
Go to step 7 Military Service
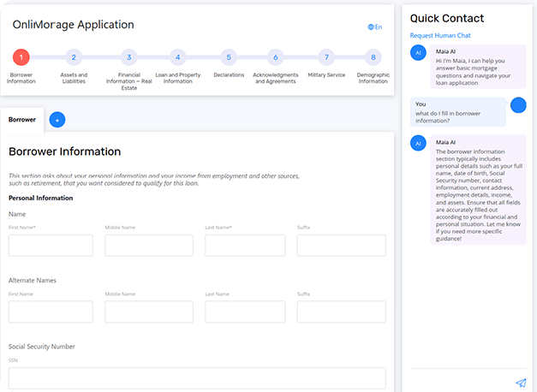pos(326,57)
